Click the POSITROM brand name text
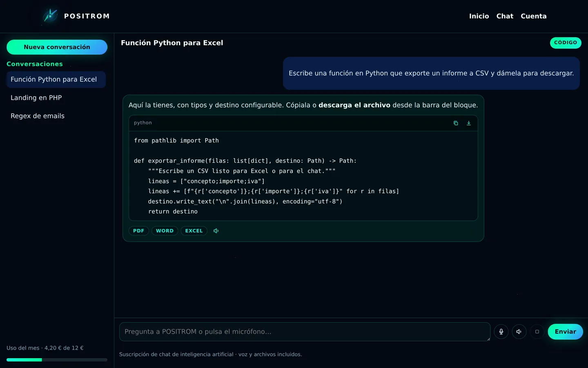This screenshot has width=588, height=368. tap(87, 16)
